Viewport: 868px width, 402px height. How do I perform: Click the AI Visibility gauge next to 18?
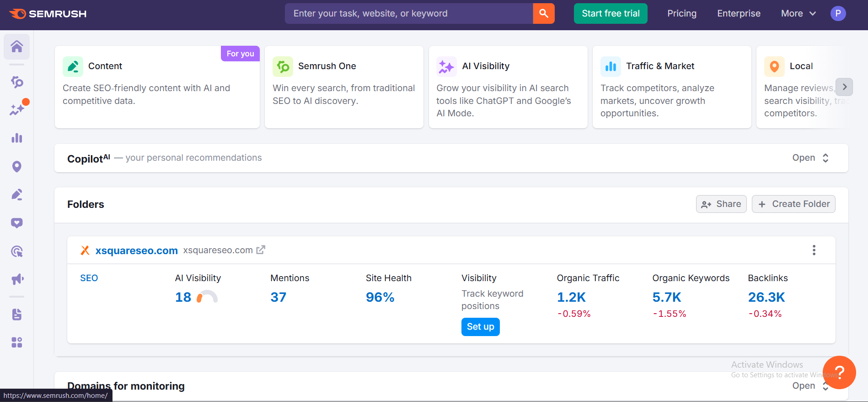tap(207, 297)
